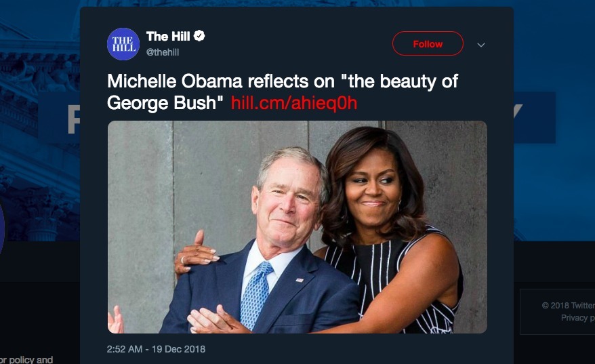Expand the tweet options chevron menu
The width and height of the screenshot is (595, 364).
click(x=481, y=45)
